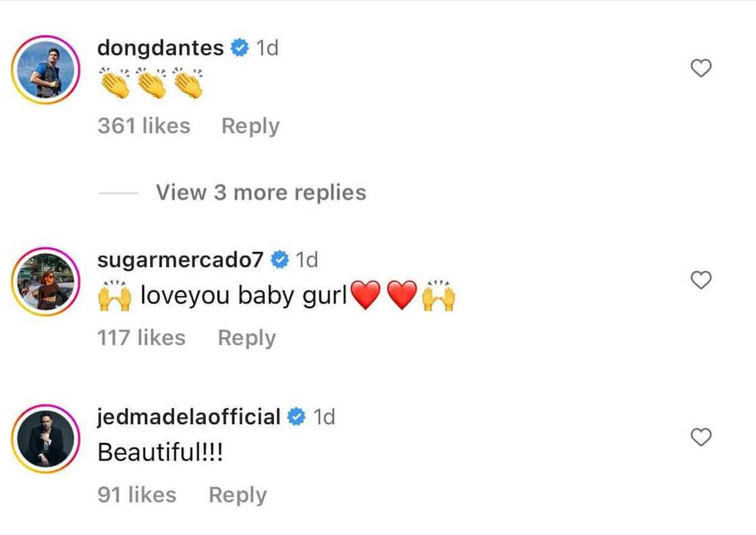Open sugarmercado7's profile picture
The width and height of the screenshot is (756, 535).
(46, 282)
